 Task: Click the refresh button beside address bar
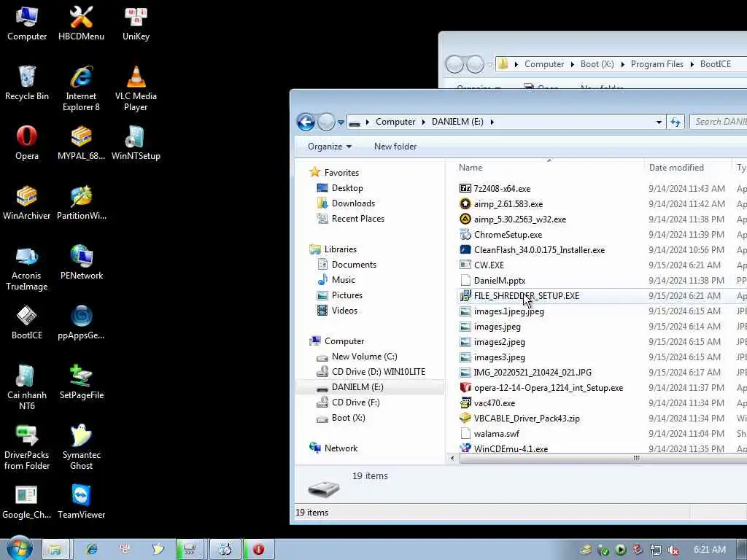pos(676,122)
